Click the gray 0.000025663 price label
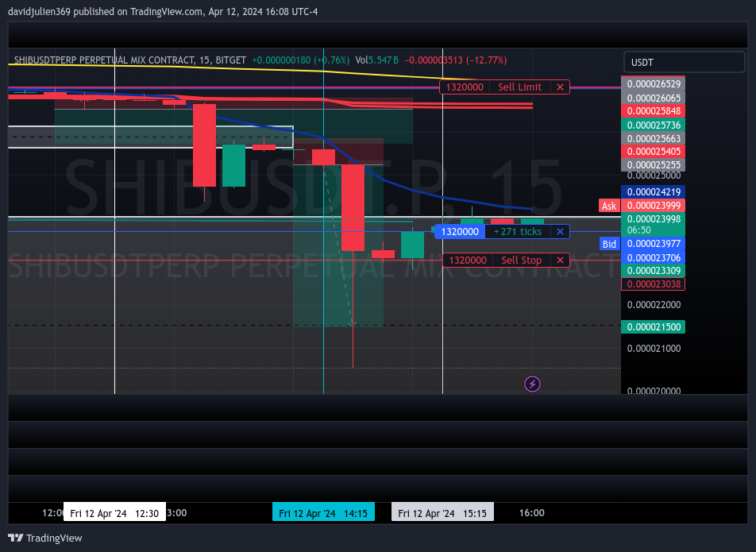 pos(654,138)
